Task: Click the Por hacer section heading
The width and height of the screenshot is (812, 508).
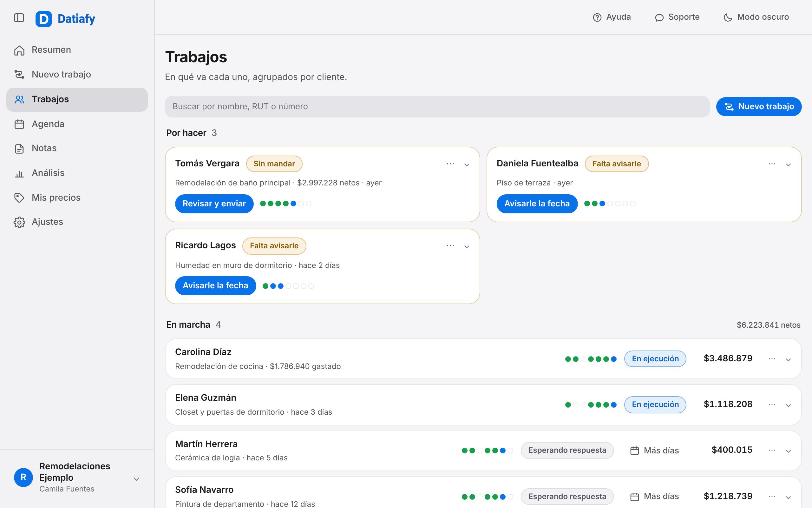Action: point(186,133)
